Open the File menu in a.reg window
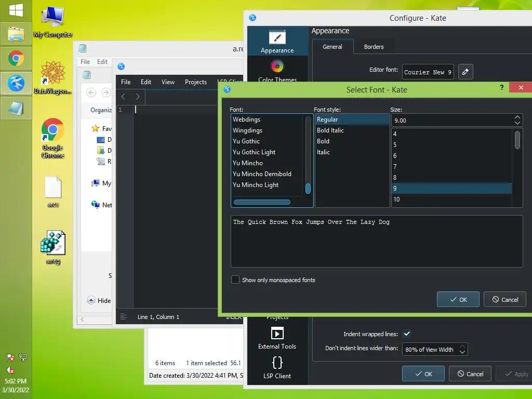The image size is (532, 399). [x=85, y=61]
